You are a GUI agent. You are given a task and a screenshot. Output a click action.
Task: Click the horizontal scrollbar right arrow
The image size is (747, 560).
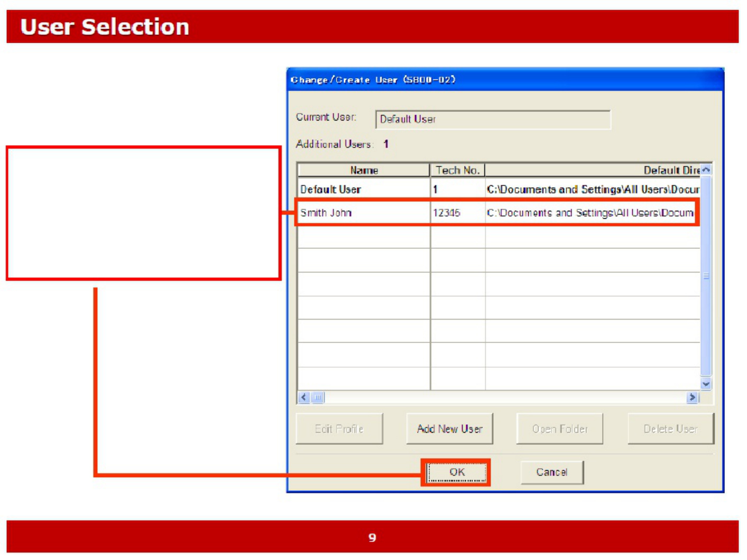point(693,397)
